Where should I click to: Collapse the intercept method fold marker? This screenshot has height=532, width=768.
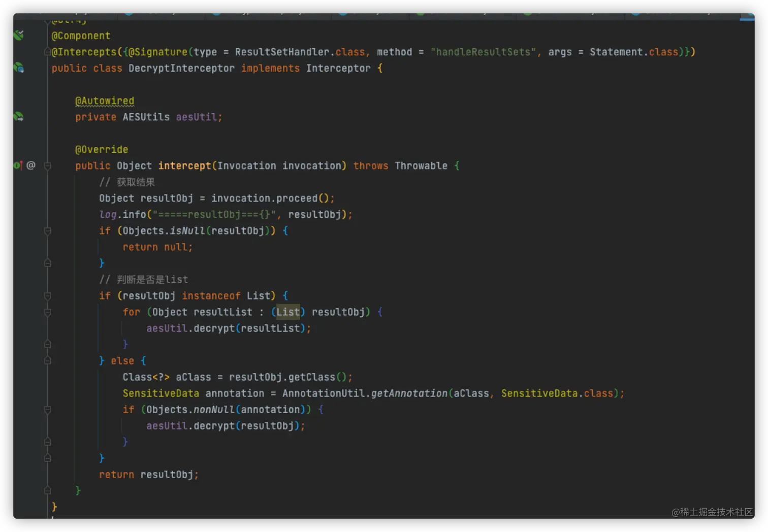47,165
